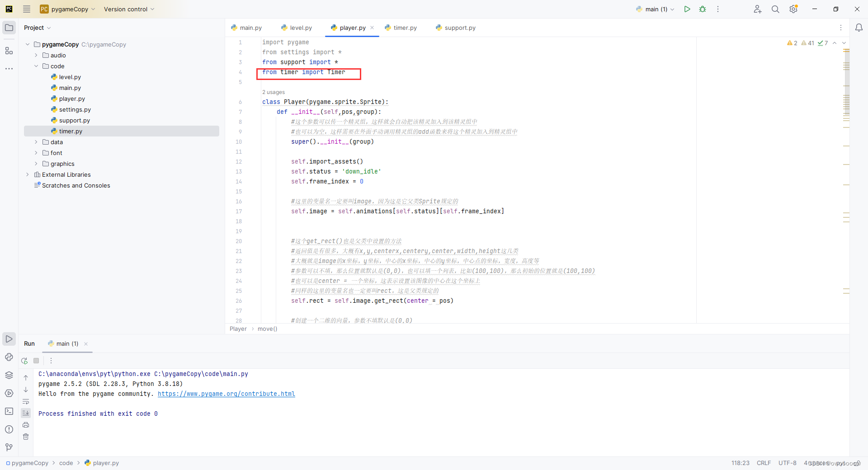Open Python Packages tool window
868x470 pixels.
9,375
